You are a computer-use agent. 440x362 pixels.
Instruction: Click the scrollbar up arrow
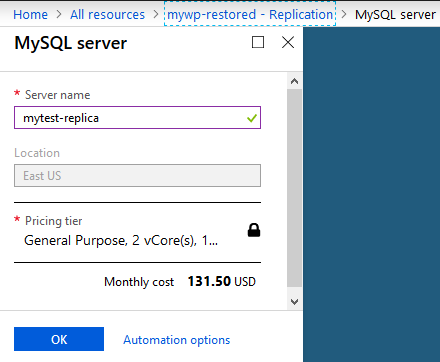pyautogui.click(x=294, y=81)
